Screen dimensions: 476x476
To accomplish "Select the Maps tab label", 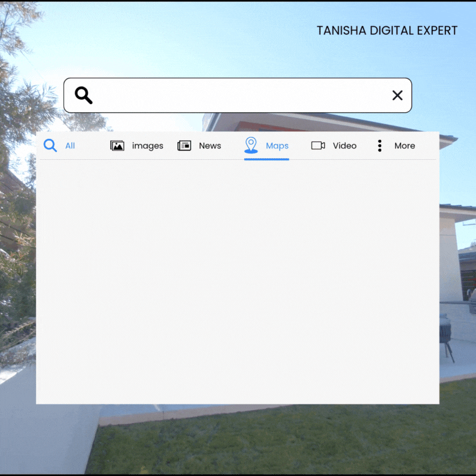I will pyautogui.click(x=277, y=146).
